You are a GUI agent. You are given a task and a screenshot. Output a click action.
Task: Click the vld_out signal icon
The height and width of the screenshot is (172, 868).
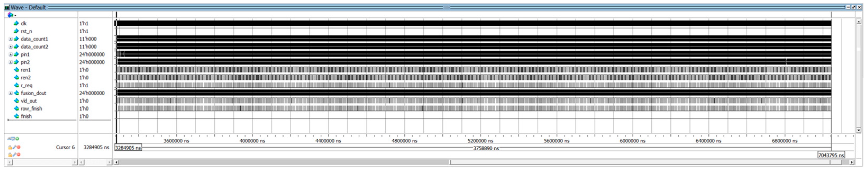(x=16, y=101)
